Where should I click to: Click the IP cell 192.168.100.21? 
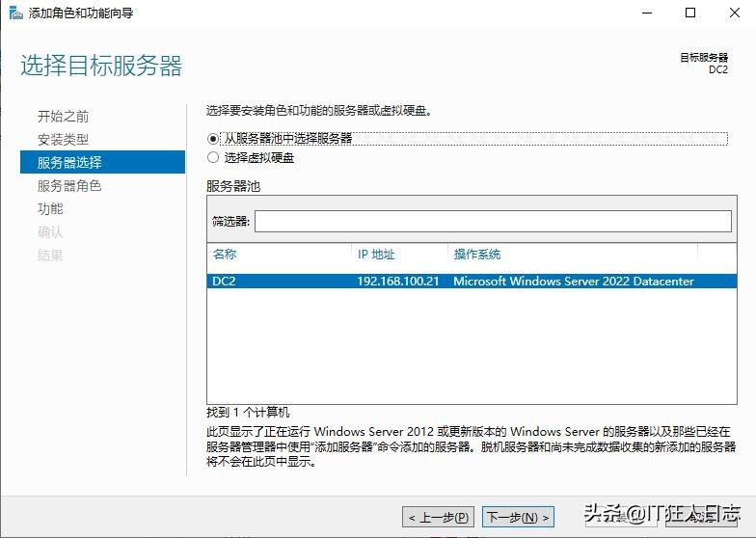pyautogui.click(x=397, y=282)
